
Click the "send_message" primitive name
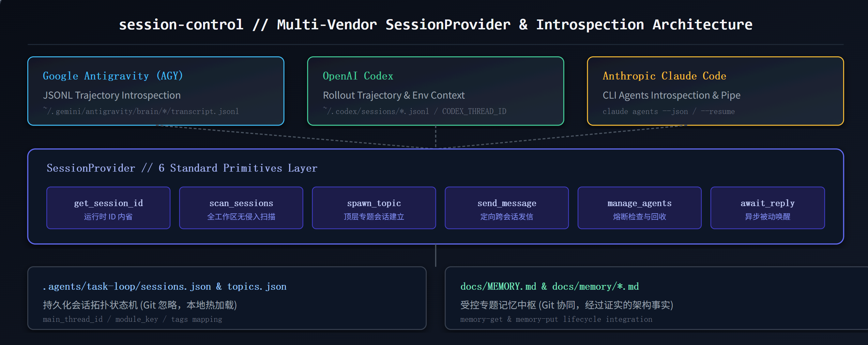pos(507,203)
